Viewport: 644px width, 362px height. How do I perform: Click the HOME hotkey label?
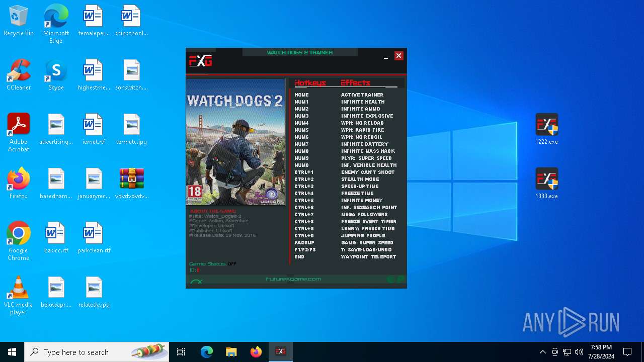point(301,95)
